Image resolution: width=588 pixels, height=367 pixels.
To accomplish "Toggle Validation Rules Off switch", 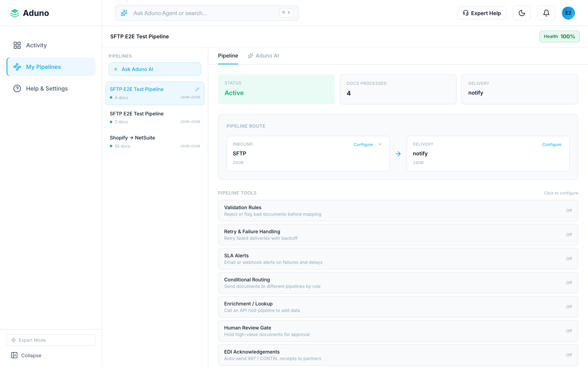I will (569, 211).
